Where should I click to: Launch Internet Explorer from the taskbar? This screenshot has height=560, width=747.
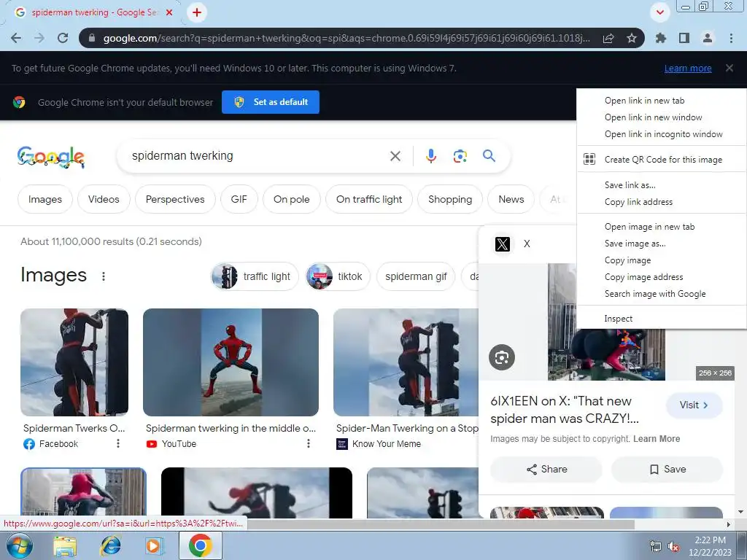tap(110, 546)
